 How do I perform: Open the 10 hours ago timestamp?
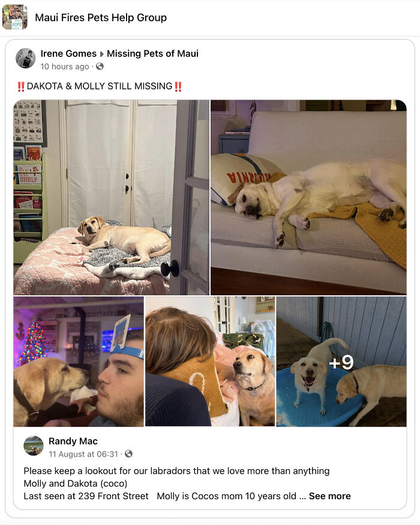point(65,67)
